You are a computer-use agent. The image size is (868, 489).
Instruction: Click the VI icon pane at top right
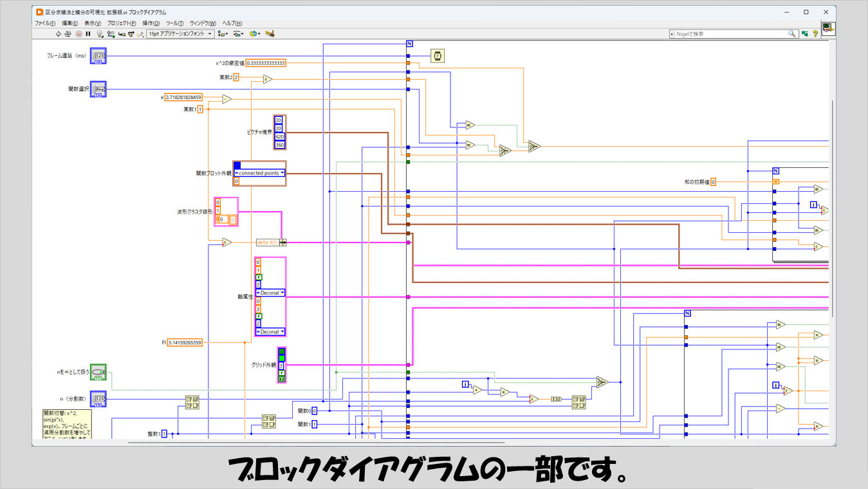click(828, 29)
